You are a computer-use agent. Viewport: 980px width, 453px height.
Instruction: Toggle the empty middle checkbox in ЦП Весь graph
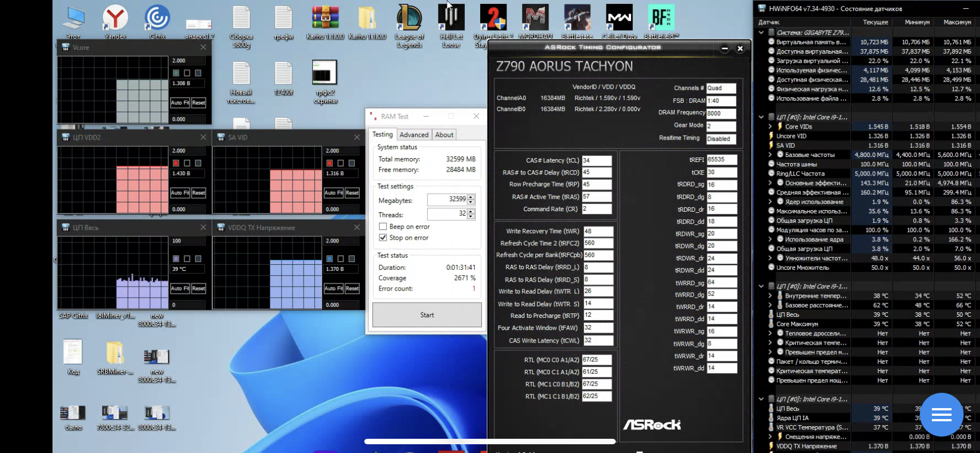(187, 258)
